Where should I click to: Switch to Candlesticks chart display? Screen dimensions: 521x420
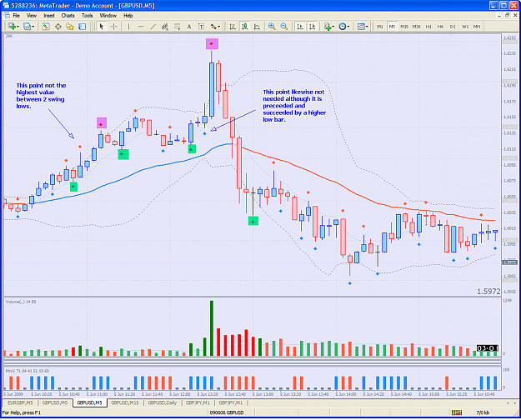[x=245, y=27]
